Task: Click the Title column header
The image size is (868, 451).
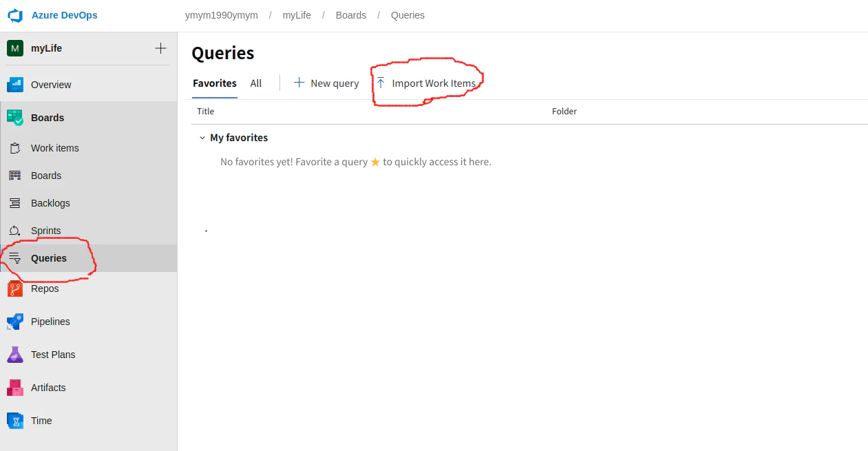Action: pos(205,111)
